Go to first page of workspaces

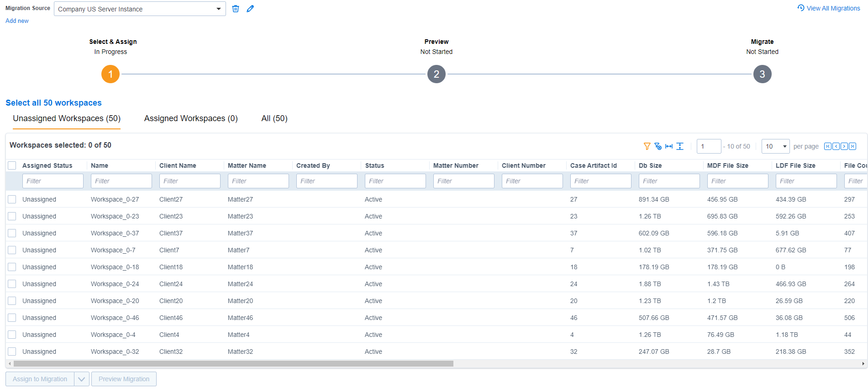[828, 146]
